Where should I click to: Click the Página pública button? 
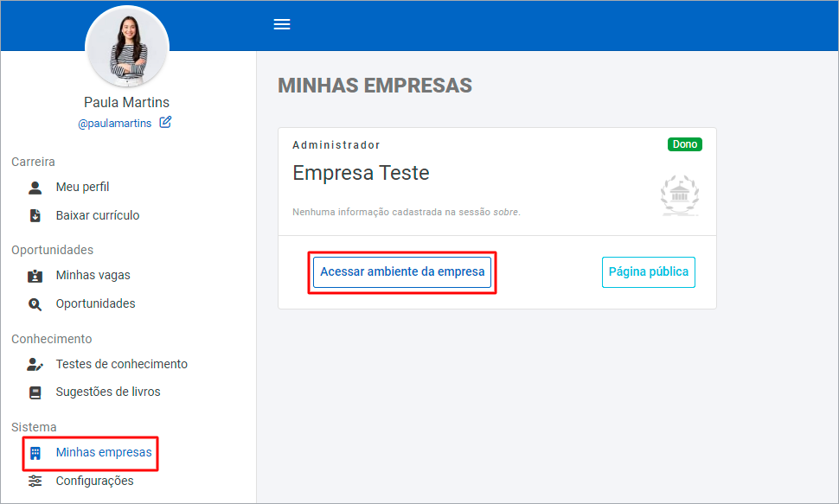point(648,272)
